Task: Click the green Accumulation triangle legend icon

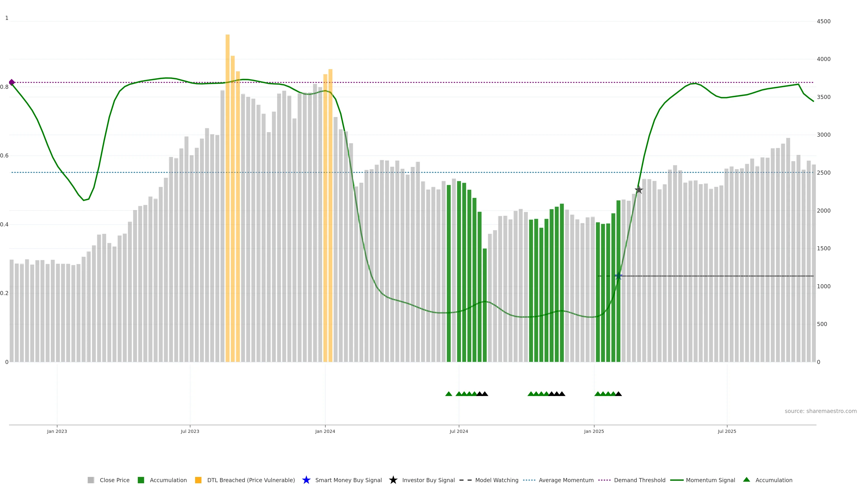Action: 746,480
